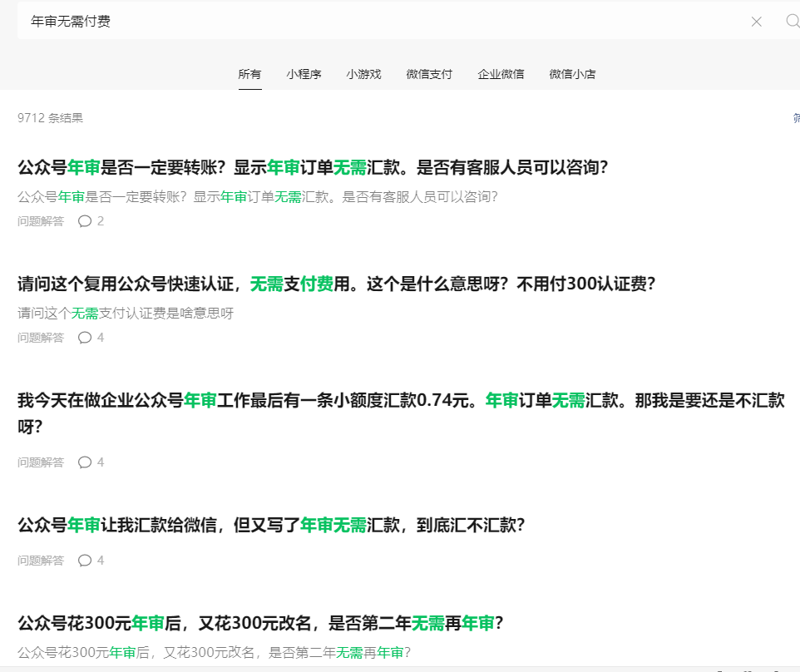The width and height of the screenshot is (800, 672).
Task: Clear the search box with the X icon
Action: pyautogui.click(x=756, y=22)
